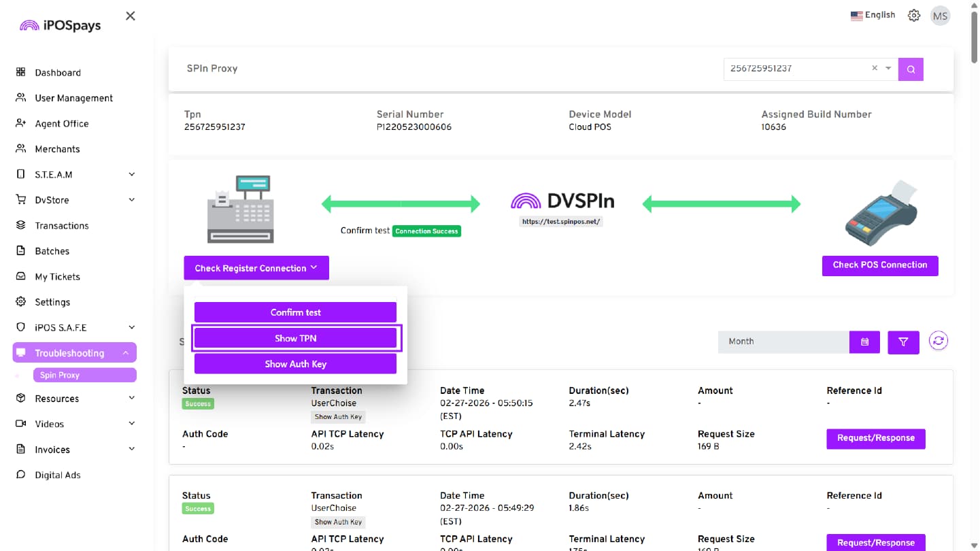Click the filter funnel icon button
Screen dimensions: 980x551
pyautogui.click(x=903, y=342)
